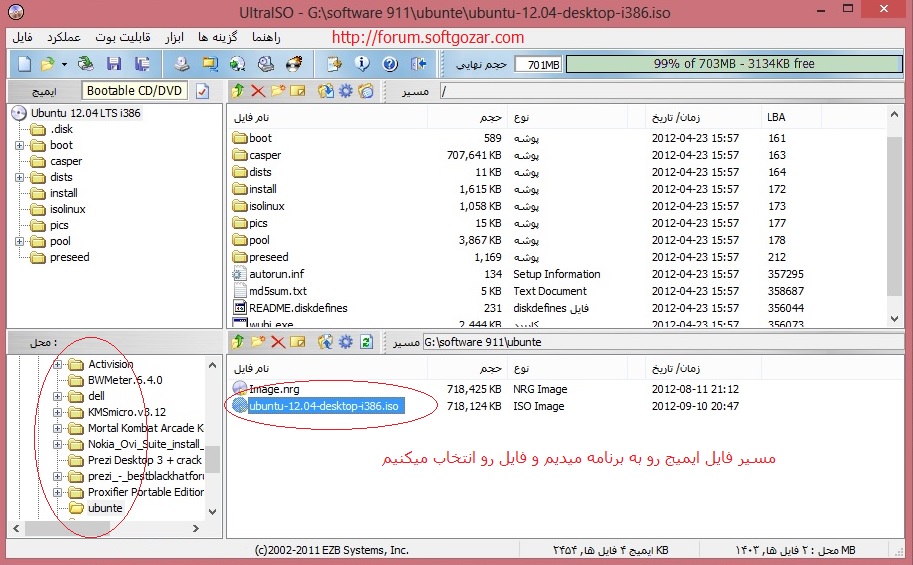Open Help with the question mark icon

(x=390, y=63)
